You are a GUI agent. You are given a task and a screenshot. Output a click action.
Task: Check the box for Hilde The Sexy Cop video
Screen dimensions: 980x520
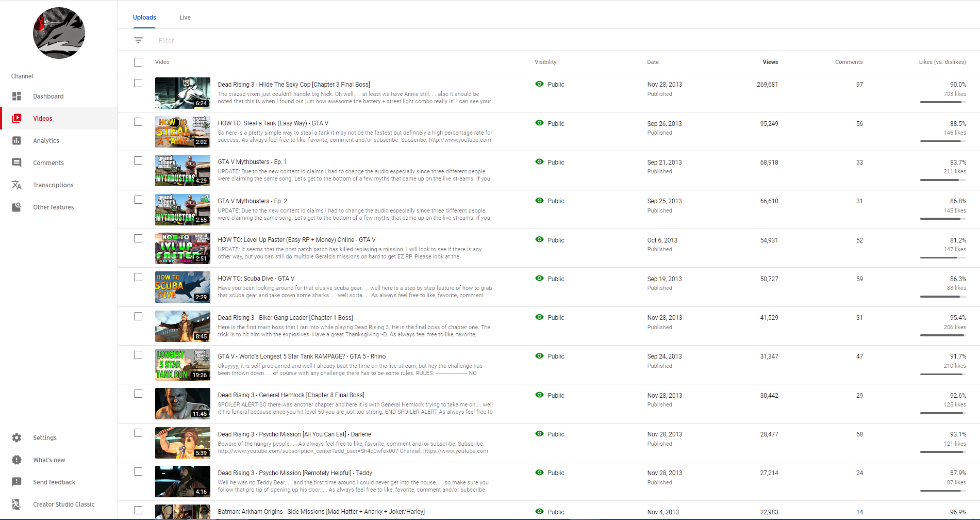(138, 83)
